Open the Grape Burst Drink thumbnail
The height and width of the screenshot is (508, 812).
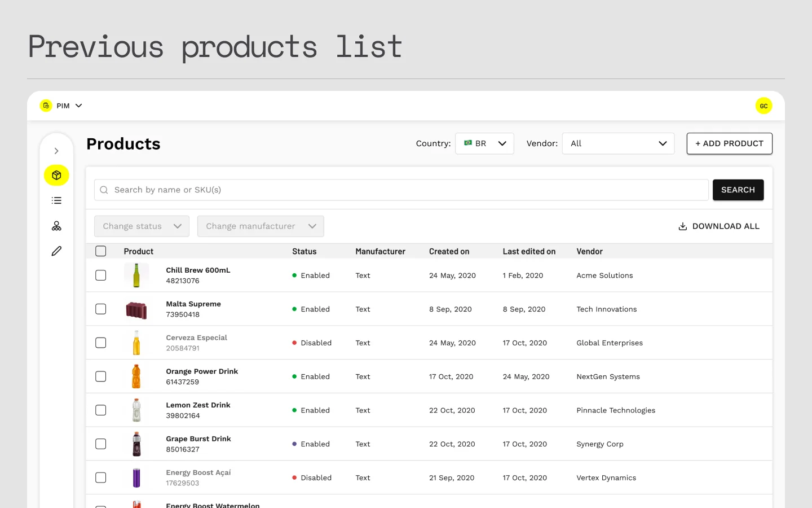coord(136,444)
